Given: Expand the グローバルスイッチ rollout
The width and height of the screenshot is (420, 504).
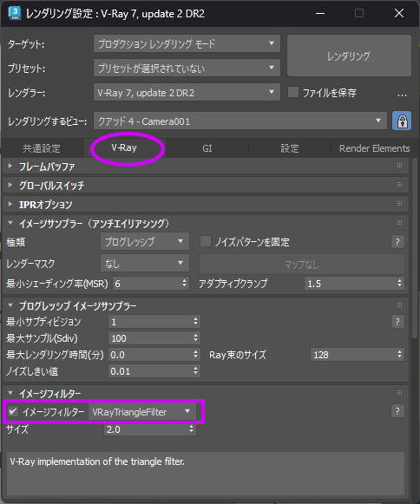Looking at the screenshot, I should pos(10,185).
